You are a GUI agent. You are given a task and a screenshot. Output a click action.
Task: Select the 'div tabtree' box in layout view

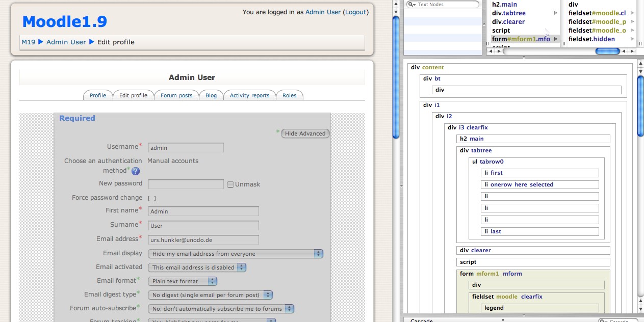click(476, 150)
